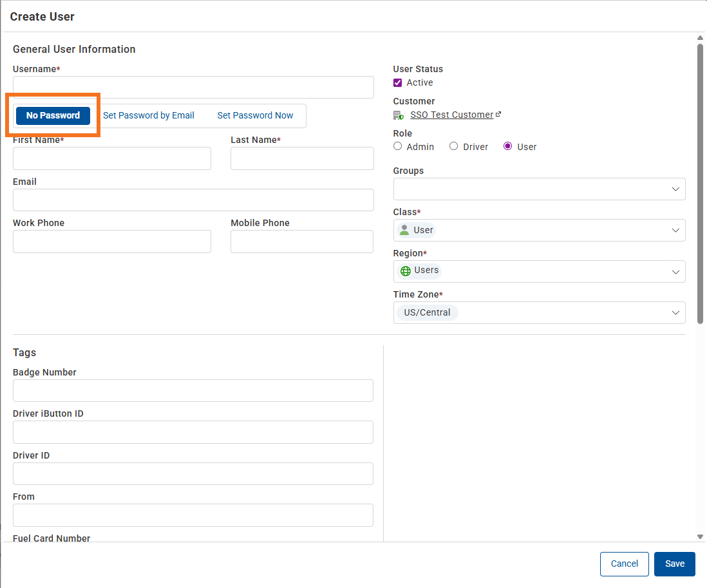Select the User role radio button
The image size is (707, 588).
(507, 146)
